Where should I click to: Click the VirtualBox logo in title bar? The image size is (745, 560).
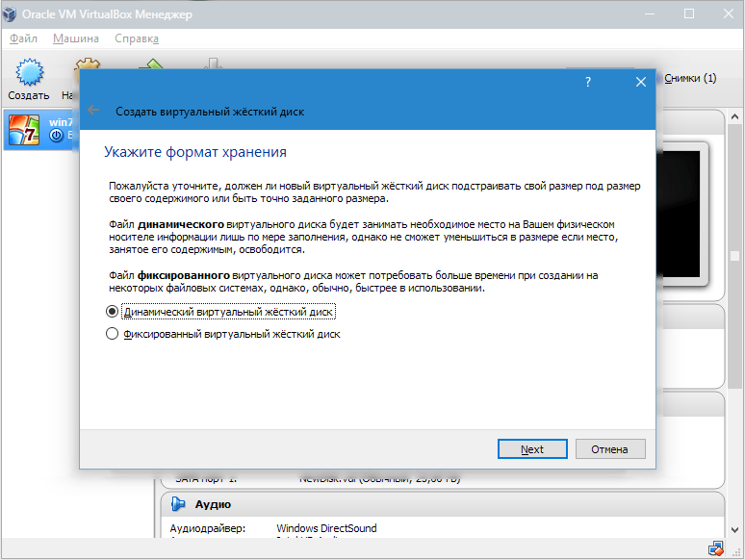point(14,13)
